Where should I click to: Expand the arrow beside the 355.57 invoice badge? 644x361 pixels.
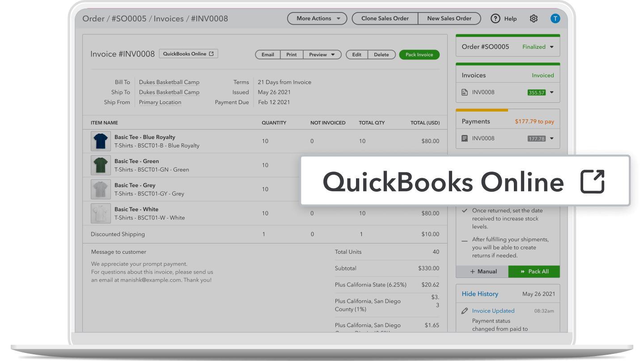point(552,92)
